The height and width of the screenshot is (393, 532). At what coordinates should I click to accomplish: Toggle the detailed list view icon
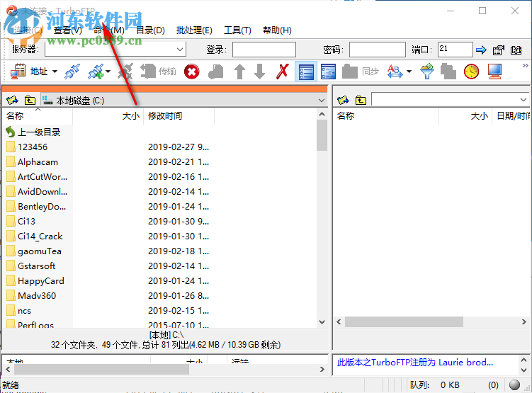(x=306, y=72)
